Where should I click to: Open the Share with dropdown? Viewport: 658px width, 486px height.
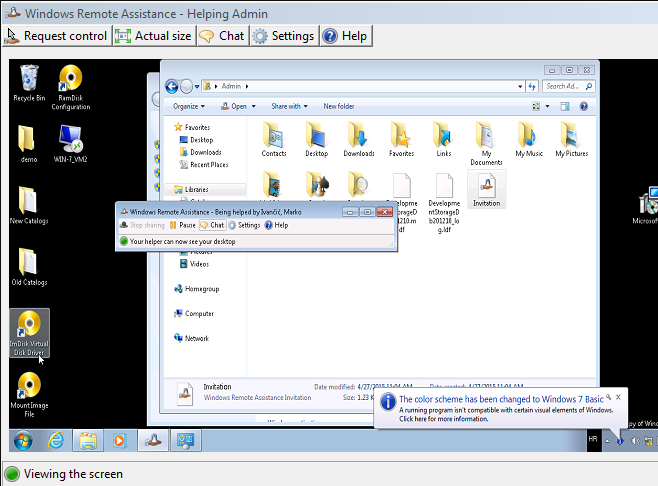(290, 107)
